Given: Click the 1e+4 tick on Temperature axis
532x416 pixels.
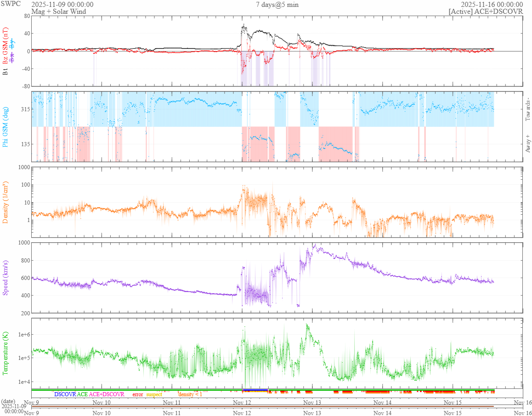Looking at the screenshot, I should tap(23, 382).
